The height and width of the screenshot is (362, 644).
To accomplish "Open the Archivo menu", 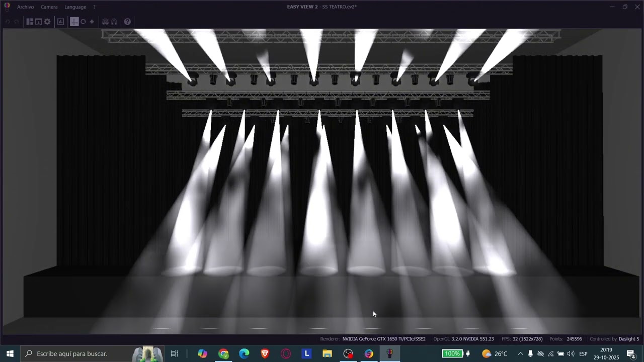I will pyautogui.click(x=25, y=7).
